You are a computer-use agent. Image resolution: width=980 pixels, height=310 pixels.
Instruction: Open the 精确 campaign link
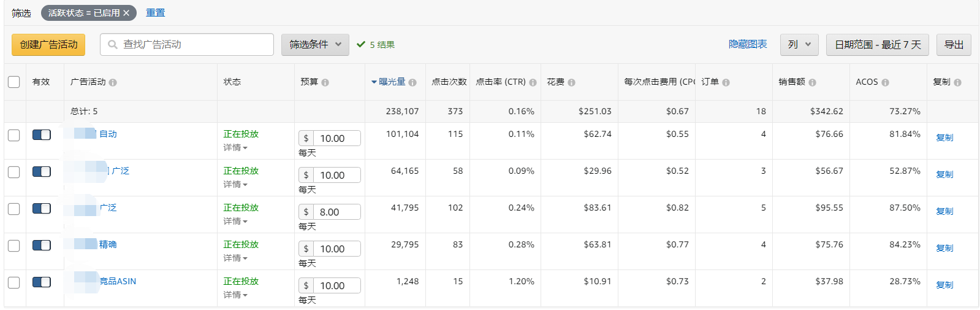(108, 244)
